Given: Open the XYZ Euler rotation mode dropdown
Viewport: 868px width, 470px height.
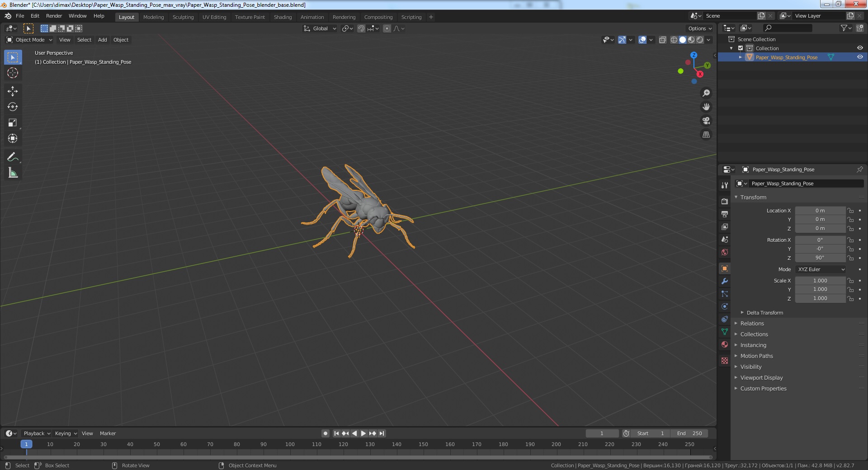Looking at the screenshot, I should click(820, 269).
